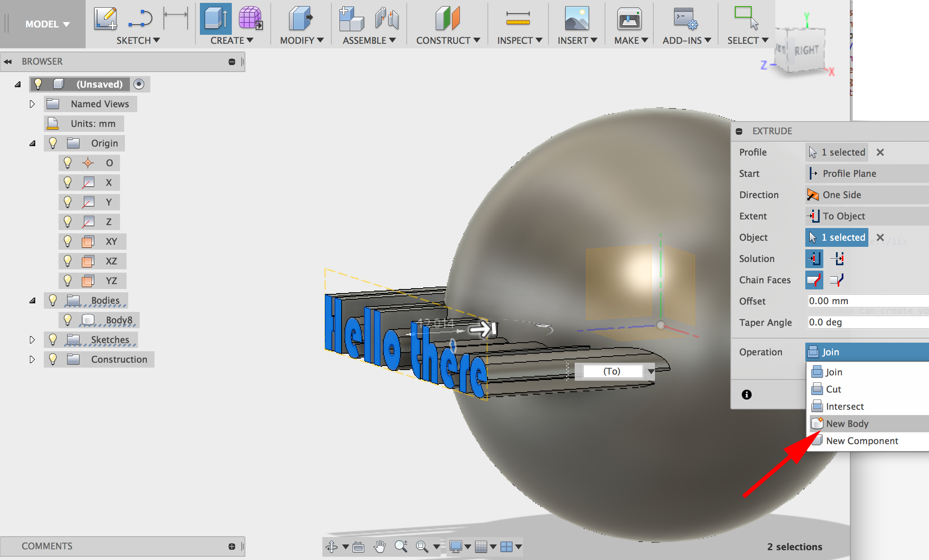Click the Insert image icon
This screenshot has width=929, height=560.
point(577,19)
